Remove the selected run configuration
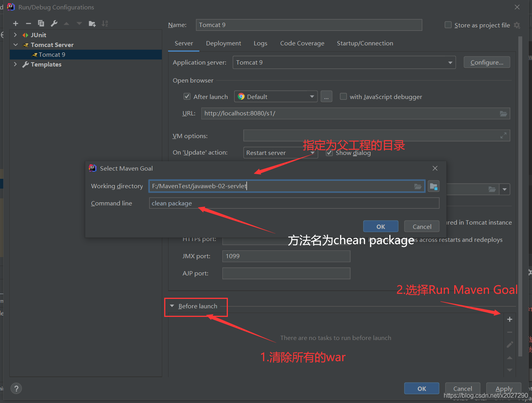This screenshot has width=532, height=403. click(x=28, y=23)
